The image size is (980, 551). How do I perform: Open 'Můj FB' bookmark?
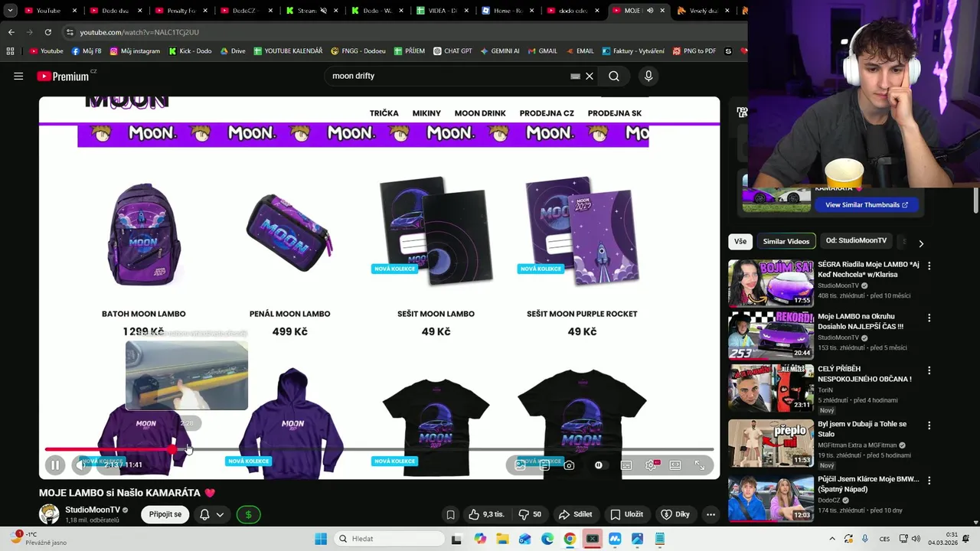pyautogui.click(x=86, y=51)
